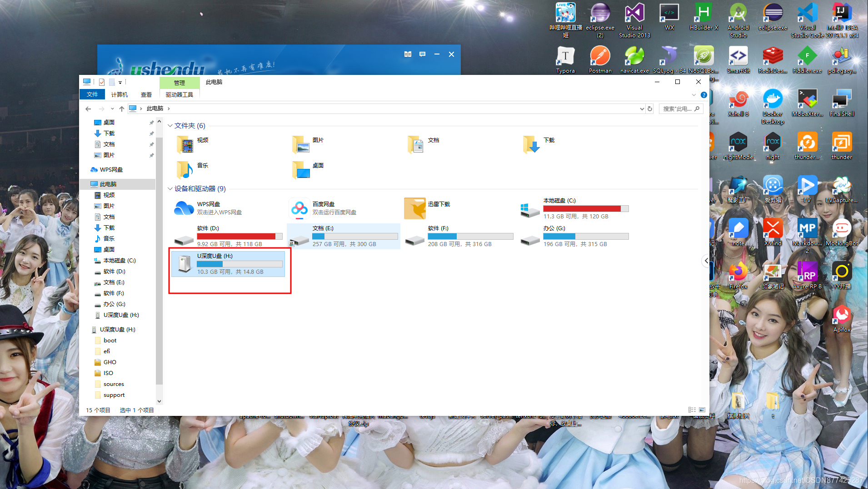Open the 视频 folder icon
The image size is (868, 489).
185,145
